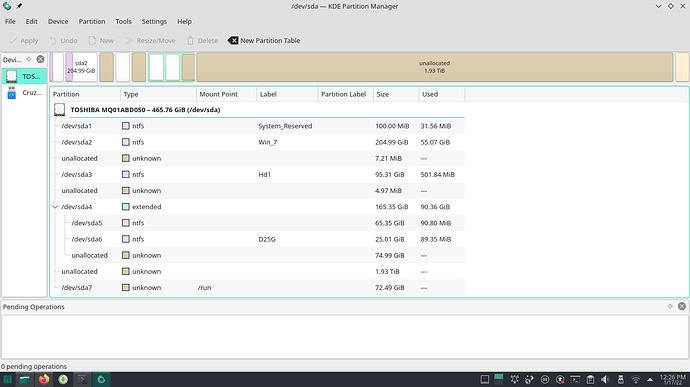Click the unknown type icon for /dev/sda7
Image resolution: width=690 pixels, height=387 pixels.
(126, 287)
